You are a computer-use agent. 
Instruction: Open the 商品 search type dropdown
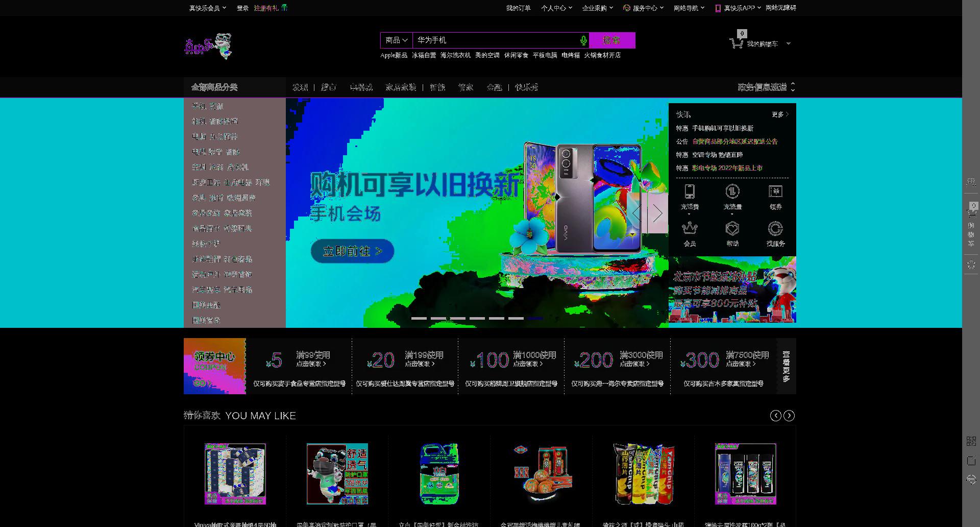click(397, 40)
